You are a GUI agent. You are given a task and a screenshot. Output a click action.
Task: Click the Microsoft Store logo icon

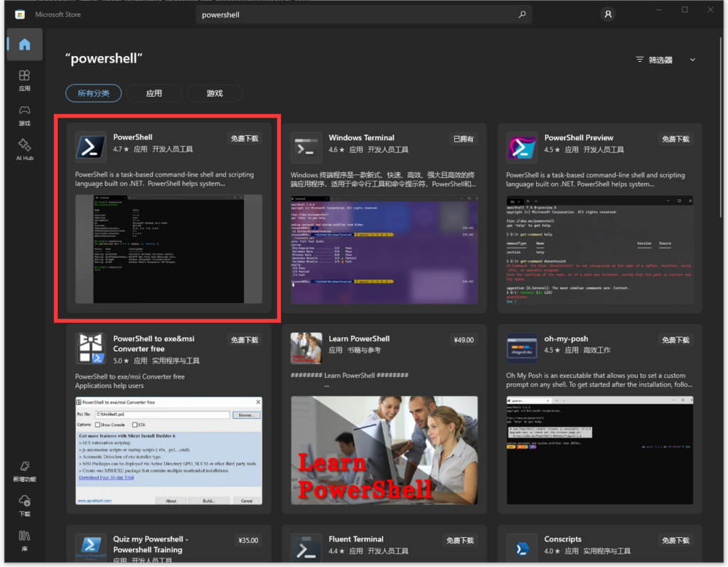20,14
